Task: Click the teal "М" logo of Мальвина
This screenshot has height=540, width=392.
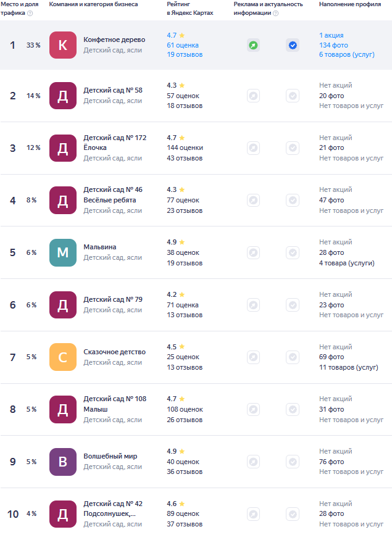Action: [63, 252]
